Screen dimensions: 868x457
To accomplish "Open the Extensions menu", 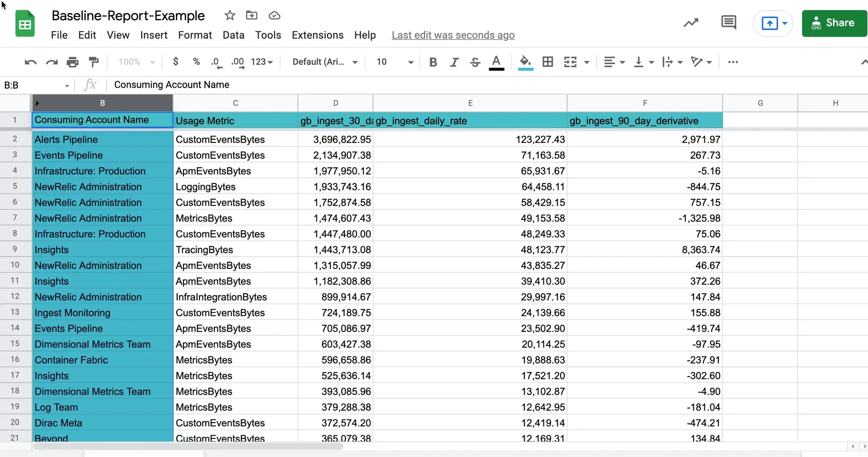I will tap(317, 35).
